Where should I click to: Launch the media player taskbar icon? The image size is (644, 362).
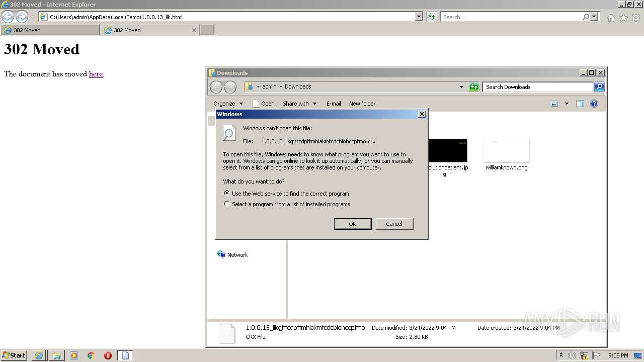(x=74, y=355)
